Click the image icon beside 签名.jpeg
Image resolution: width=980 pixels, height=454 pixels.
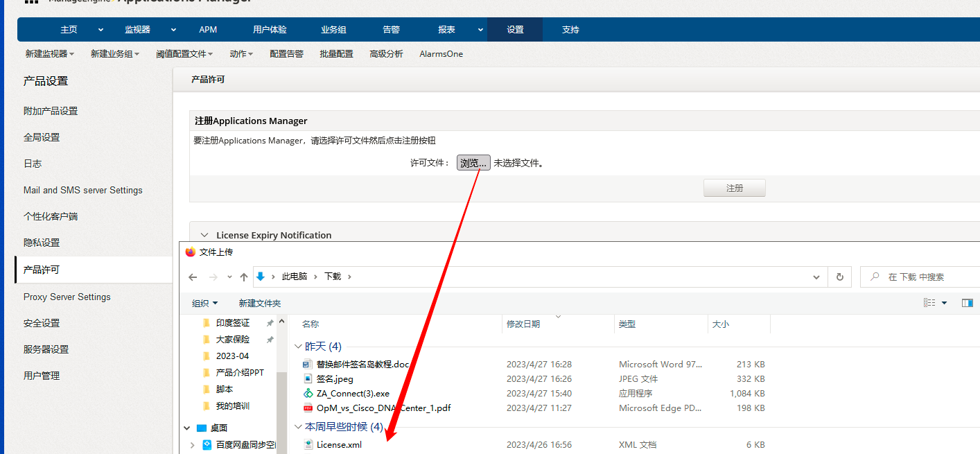(x=308, y=378)
